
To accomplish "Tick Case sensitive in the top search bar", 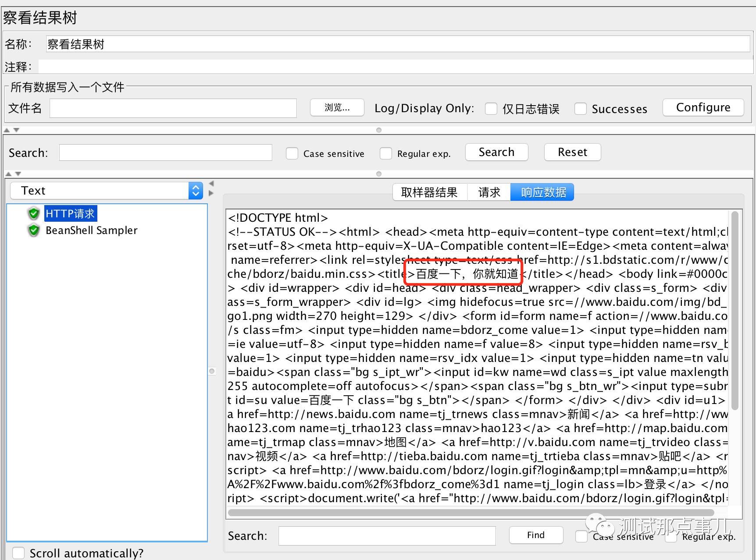I will coord(292,153).
